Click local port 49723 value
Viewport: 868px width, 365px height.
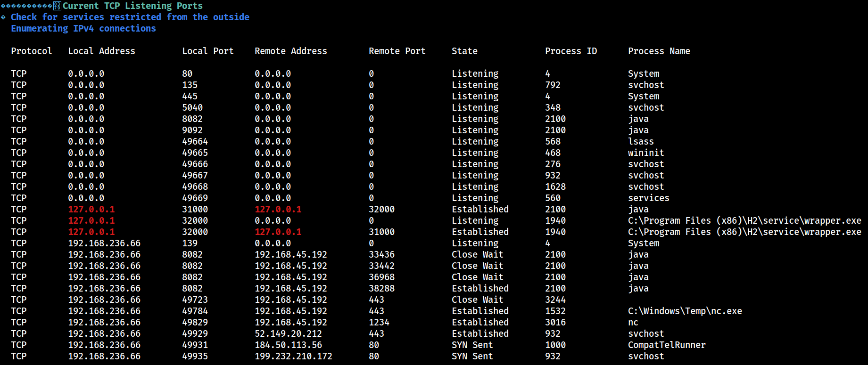195,300
